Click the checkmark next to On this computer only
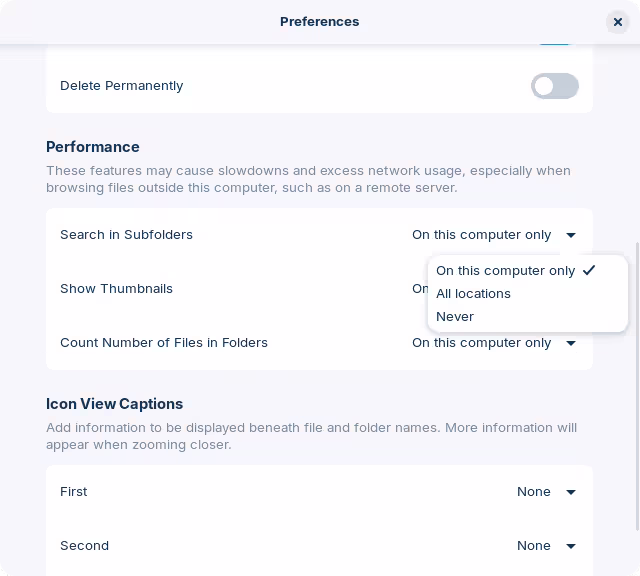640x576 pixels. (x=589, y=270)
